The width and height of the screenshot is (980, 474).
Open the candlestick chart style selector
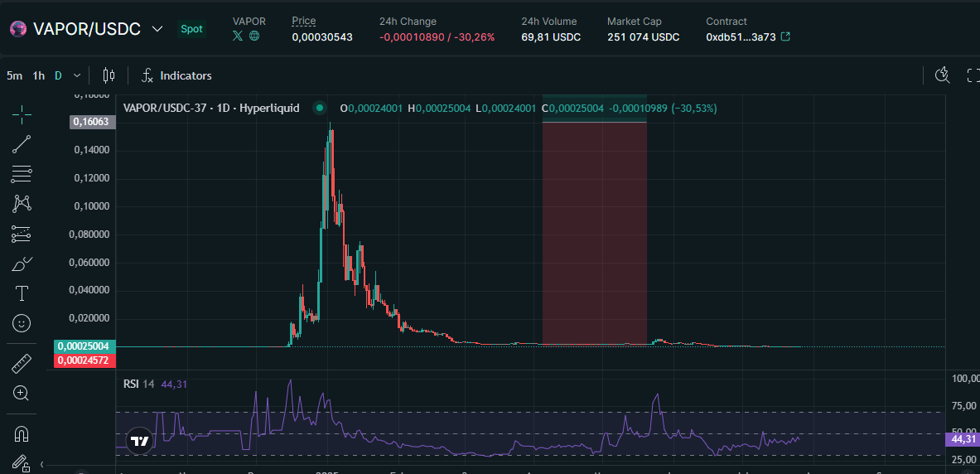pyautogui.click(x=109, y=75)
